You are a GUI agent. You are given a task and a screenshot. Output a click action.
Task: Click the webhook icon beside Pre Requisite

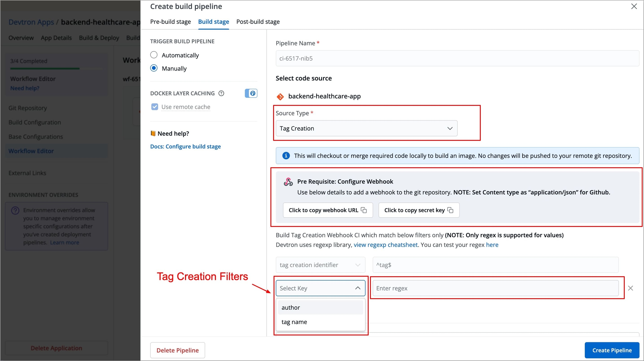tap(288, 182)
